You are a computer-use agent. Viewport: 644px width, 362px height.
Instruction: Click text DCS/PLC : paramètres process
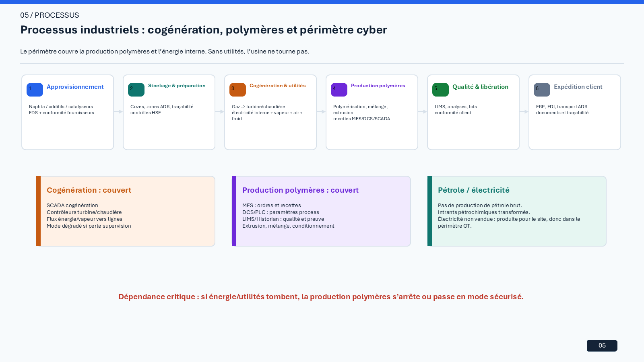281,212
